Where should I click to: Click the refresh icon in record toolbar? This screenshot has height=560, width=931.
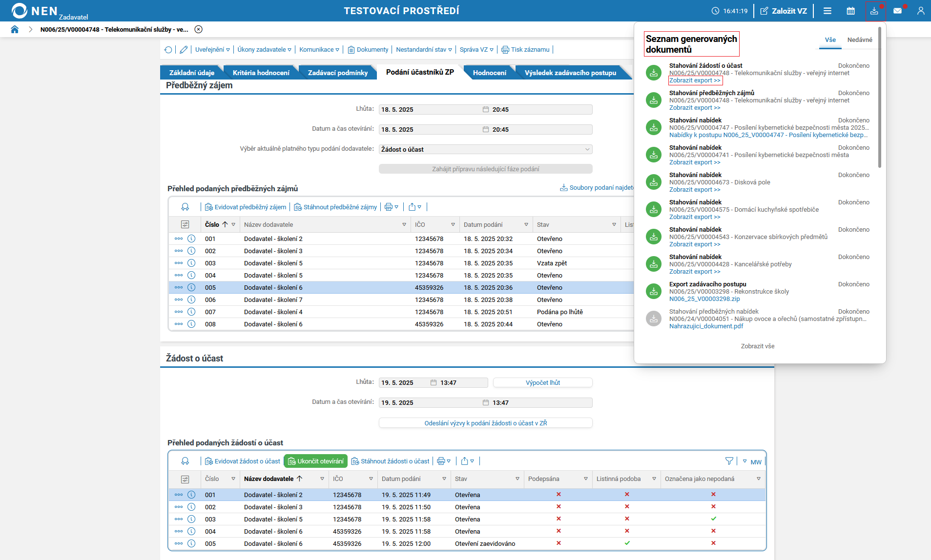point(168,50)
